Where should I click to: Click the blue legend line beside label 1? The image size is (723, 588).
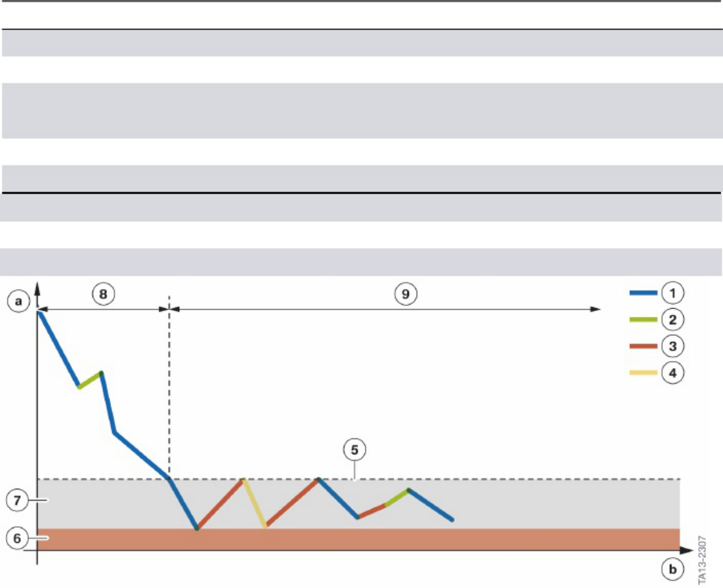pyautogui.click(x=643, y=293)
